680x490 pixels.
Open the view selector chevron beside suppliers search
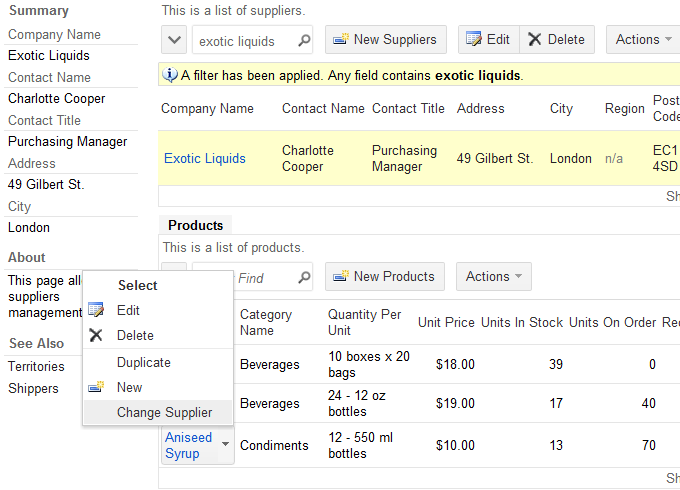point(174,40)
